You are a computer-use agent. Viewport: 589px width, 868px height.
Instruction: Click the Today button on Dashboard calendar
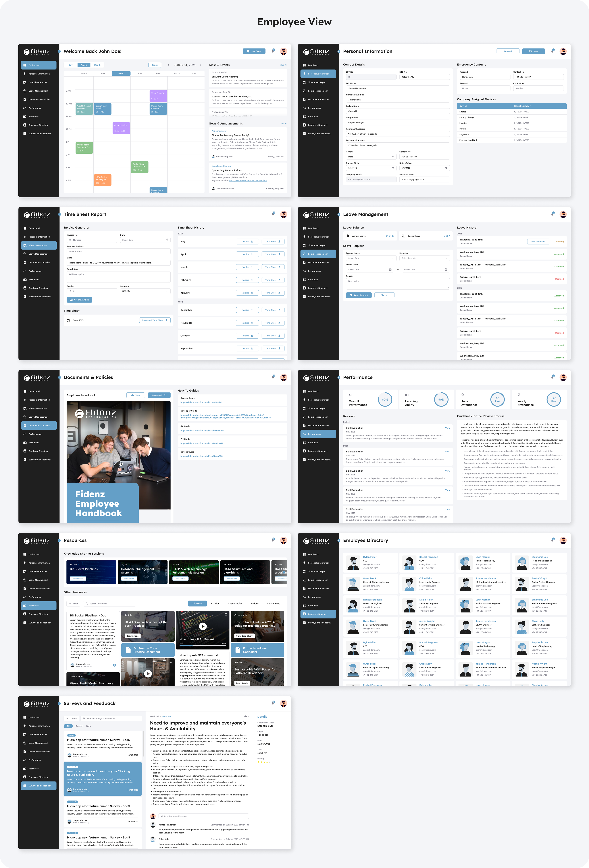click(x=155, y=65)
